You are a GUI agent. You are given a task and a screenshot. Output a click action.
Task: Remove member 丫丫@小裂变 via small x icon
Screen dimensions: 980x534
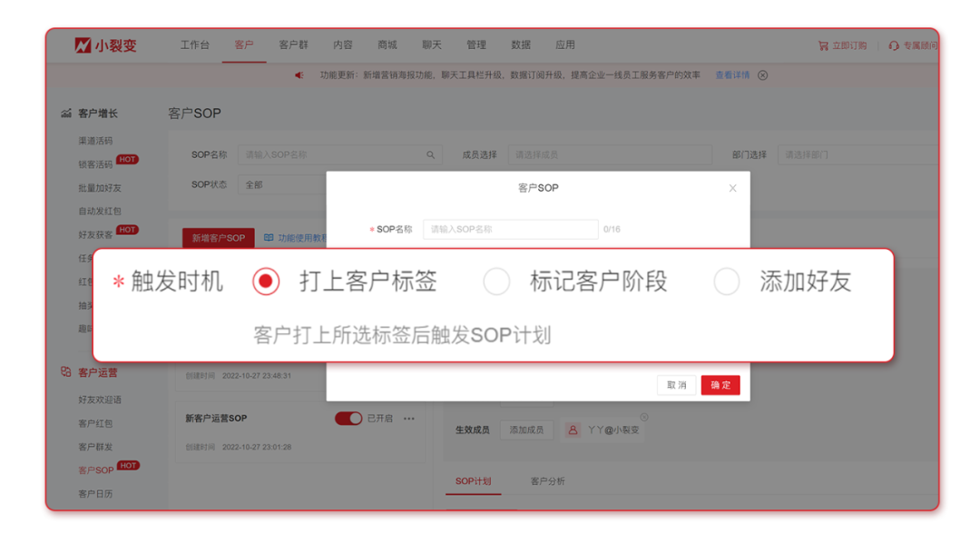point(644,417)
